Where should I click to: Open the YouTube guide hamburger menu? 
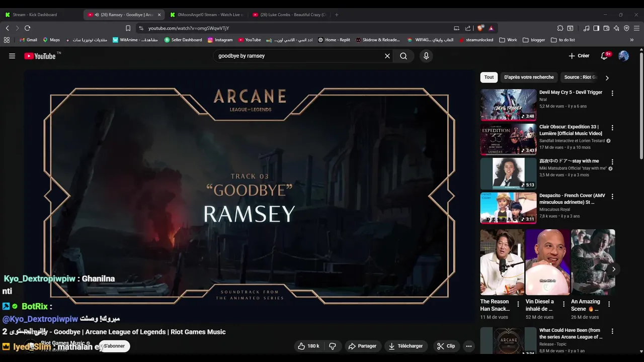coord(12,56)
